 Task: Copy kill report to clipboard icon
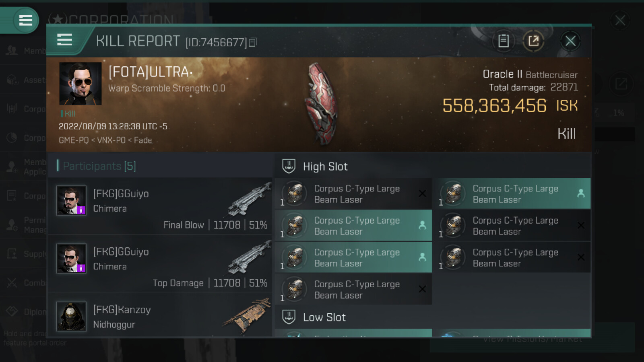(503, 41)
